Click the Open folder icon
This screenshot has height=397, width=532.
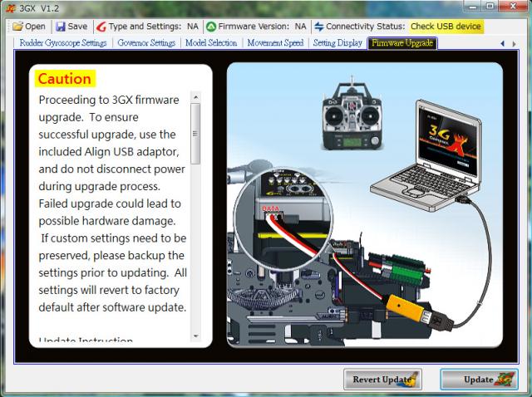17,27
